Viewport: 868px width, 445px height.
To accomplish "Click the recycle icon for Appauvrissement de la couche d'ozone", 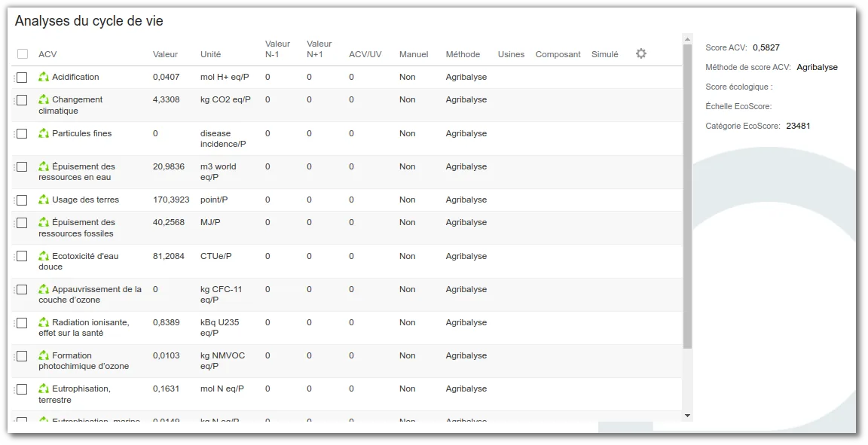I will (44, 289).
